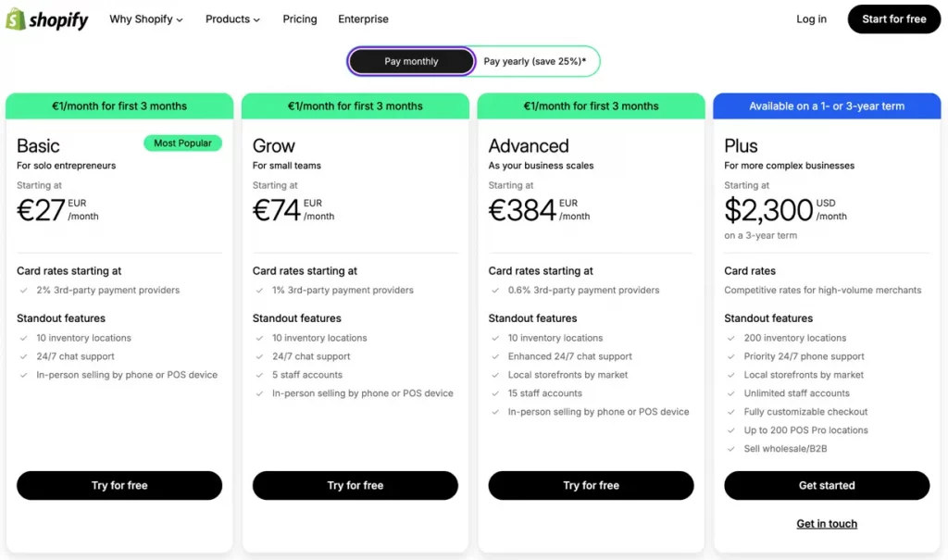The image size is (948, 560).
Task: Open the Enterprise page from the navbar
Action: click(363, 19)
